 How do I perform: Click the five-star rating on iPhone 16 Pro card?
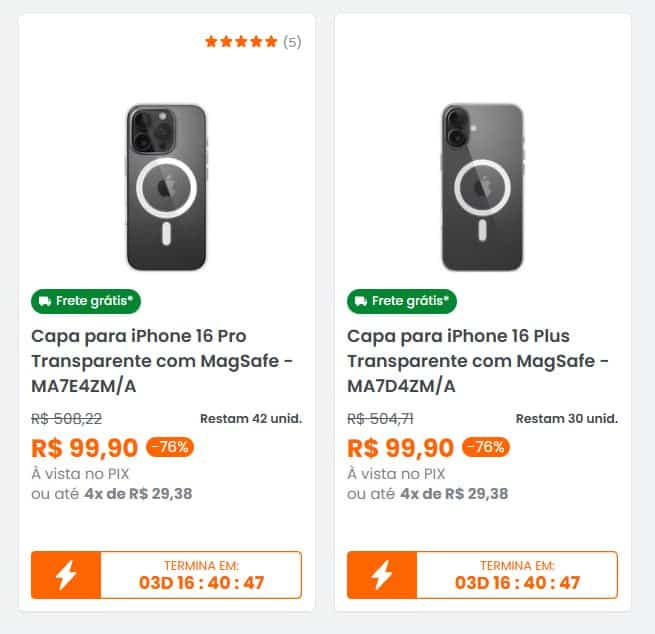(241, 42)
